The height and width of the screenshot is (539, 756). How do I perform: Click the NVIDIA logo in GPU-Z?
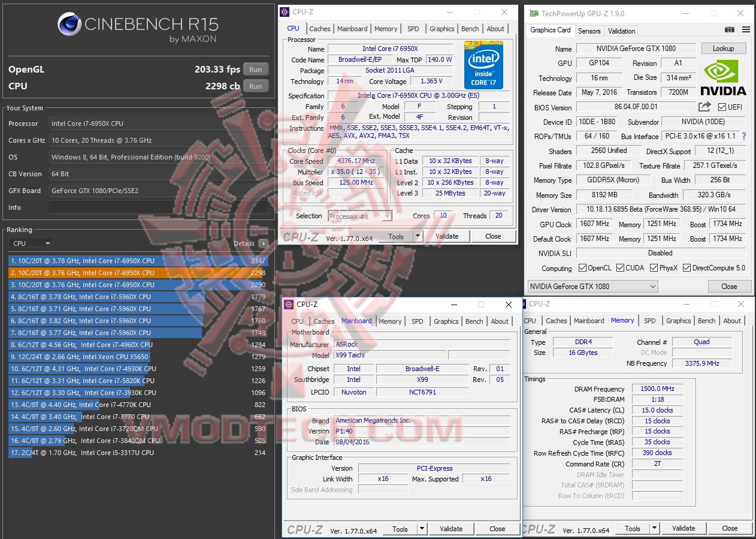tap(723, 78)
